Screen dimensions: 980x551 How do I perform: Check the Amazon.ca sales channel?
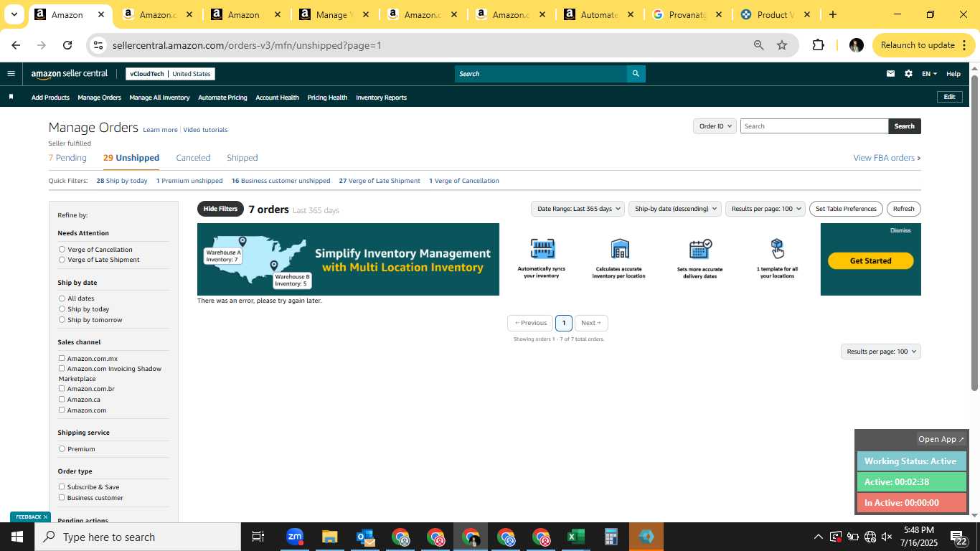(62, 399)
